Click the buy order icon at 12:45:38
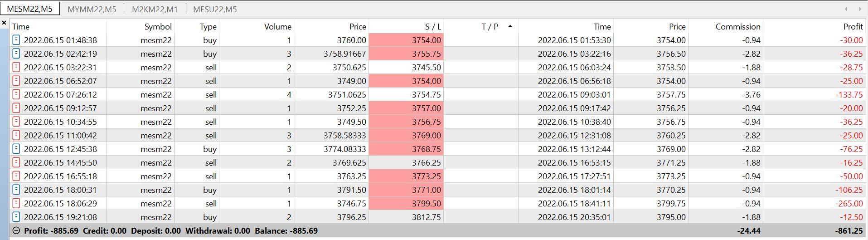This screenshot has height=240, width=868. 16,149
